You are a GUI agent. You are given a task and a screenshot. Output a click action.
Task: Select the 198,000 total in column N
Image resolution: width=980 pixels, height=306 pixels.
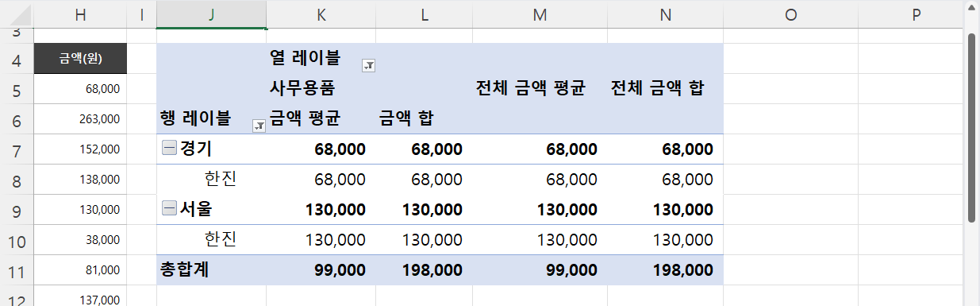tap(665, 269)
